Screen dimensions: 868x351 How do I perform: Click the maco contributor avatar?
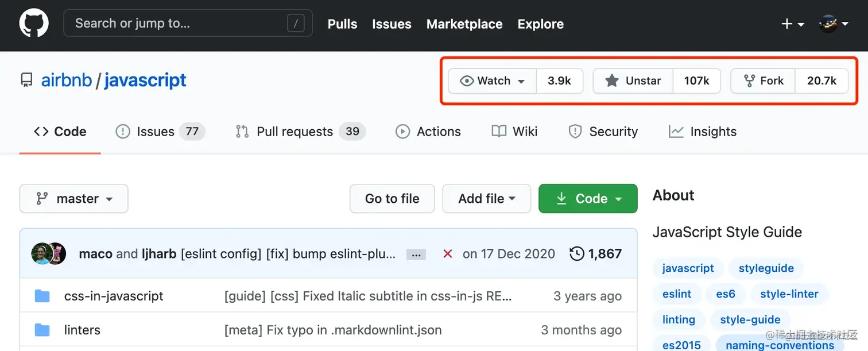click(x=42, y=253)
